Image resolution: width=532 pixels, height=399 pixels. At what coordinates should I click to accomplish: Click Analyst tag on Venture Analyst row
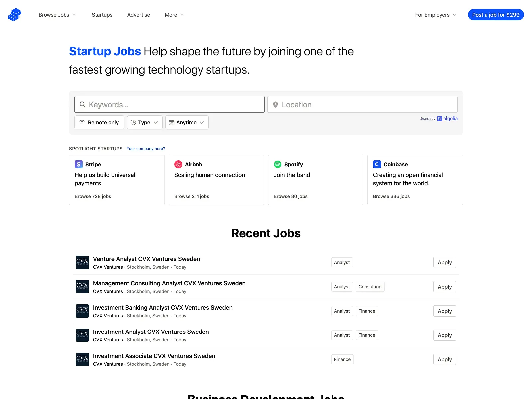(x=342, y=262)
